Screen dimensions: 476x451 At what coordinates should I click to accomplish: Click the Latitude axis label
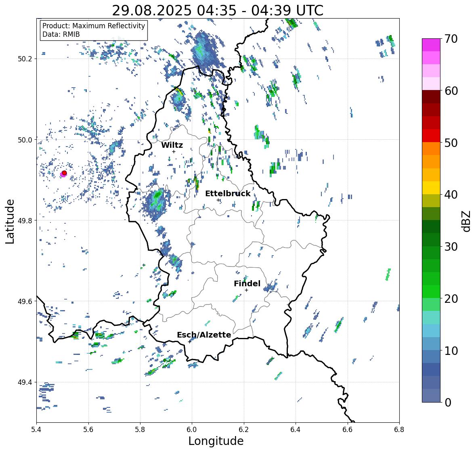(10, 221)
